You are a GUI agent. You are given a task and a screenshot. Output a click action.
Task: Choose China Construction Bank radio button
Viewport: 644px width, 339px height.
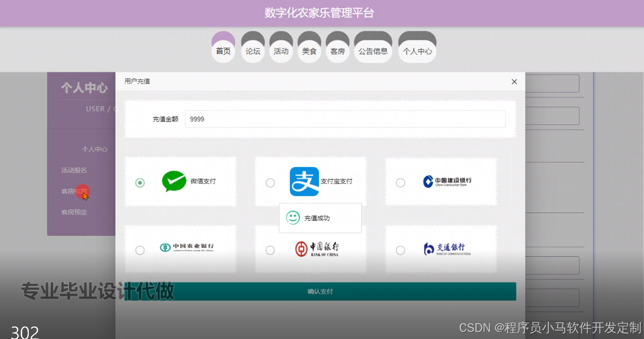point(401,183)
